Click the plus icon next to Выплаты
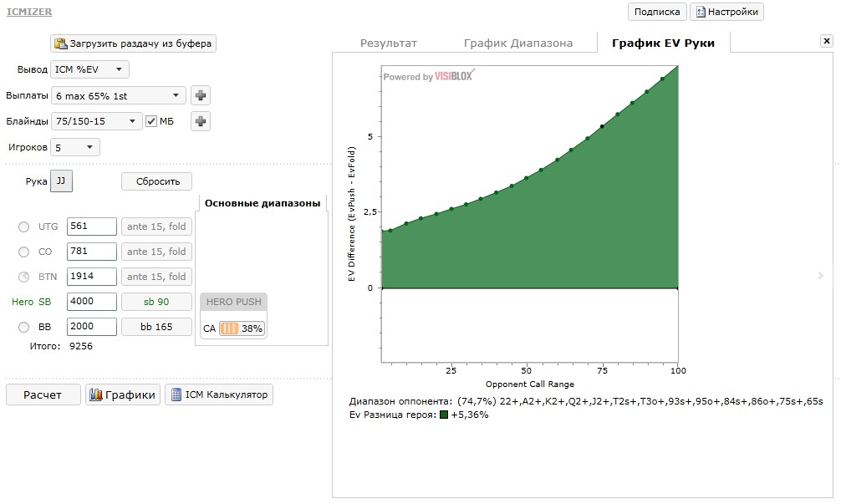 click(201, 96)
